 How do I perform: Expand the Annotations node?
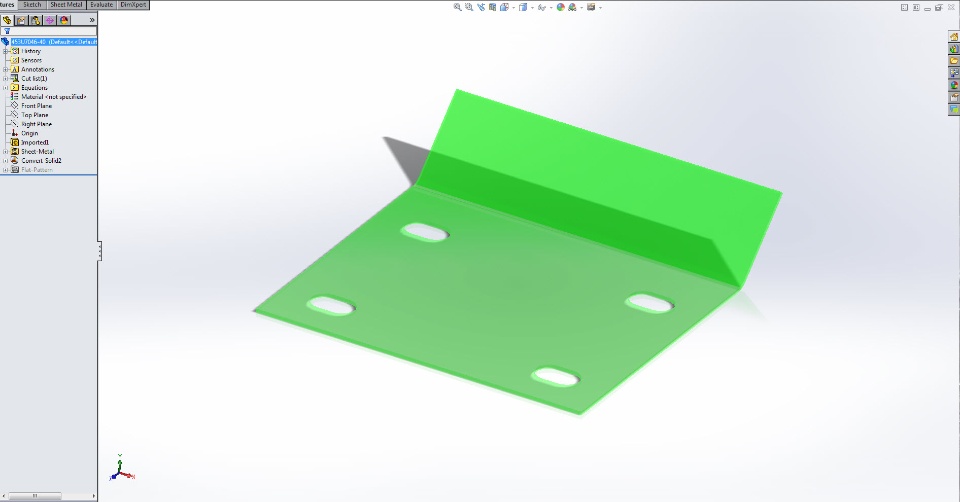point(6,70)
